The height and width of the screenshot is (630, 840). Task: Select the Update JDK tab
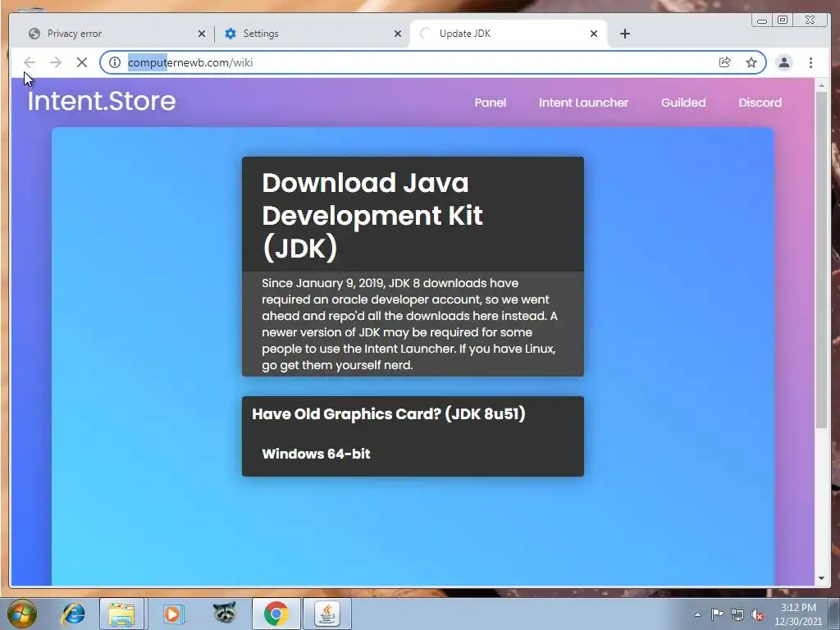508,34
